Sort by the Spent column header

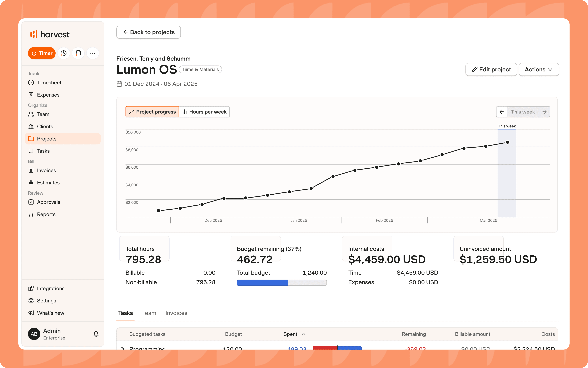pyautogui.click(x=294, y=334)
